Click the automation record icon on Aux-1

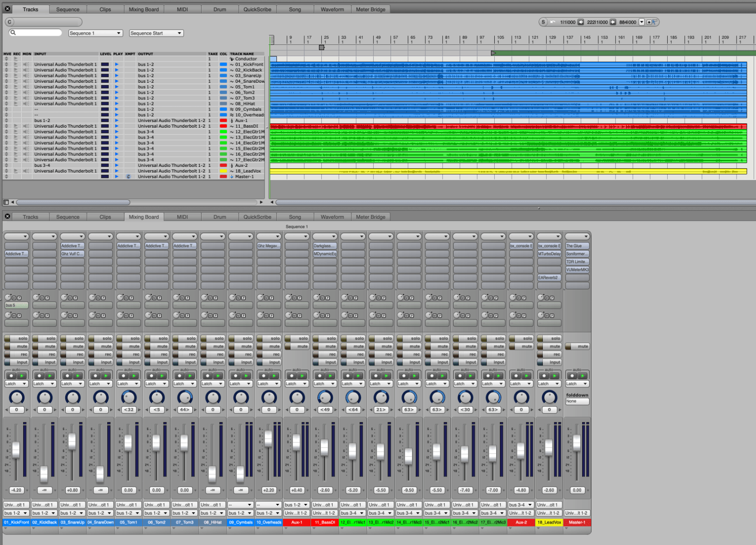tap(292, 377)
